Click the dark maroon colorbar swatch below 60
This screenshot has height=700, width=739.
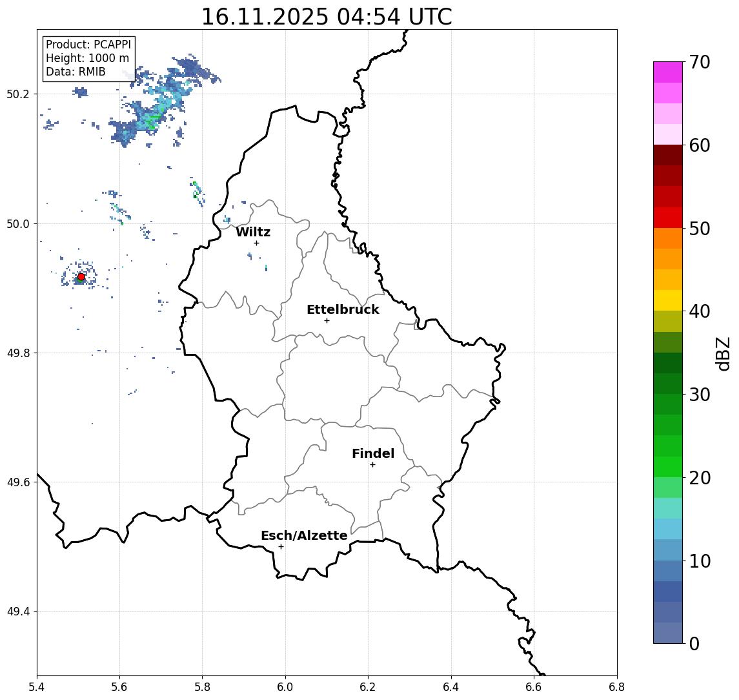click(x=668, y=155)
